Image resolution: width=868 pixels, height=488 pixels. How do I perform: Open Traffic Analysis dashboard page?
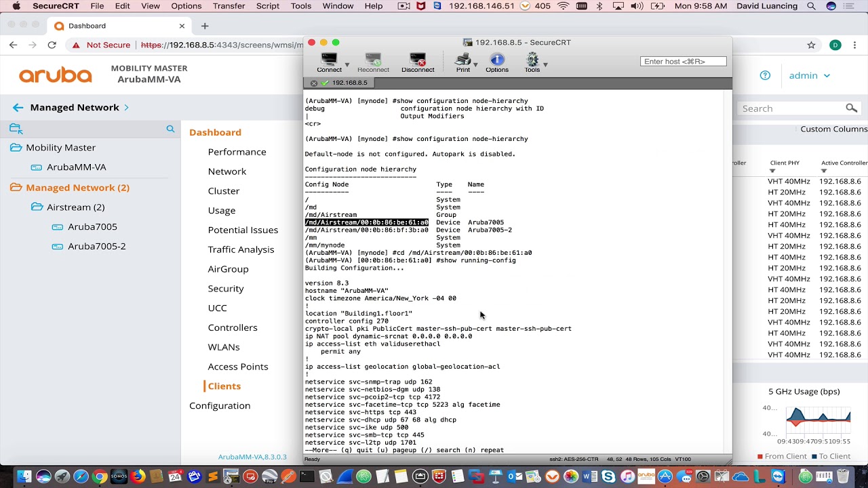(x=241, y=249)
